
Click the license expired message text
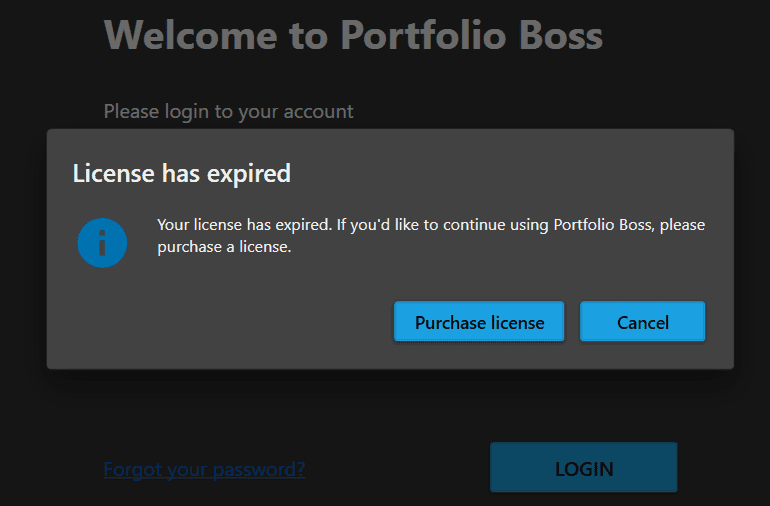tap(430, 235)
